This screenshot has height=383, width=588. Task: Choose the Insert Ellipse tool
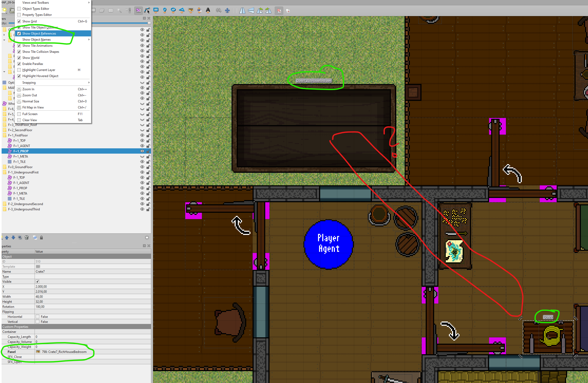click(173, 11)
